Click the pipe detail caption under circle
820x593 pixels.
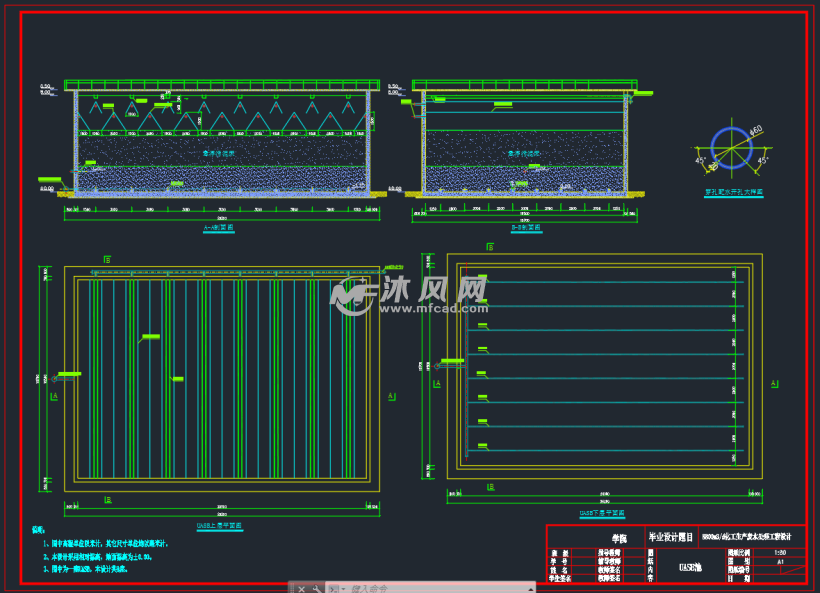click(x=733, y=191)
